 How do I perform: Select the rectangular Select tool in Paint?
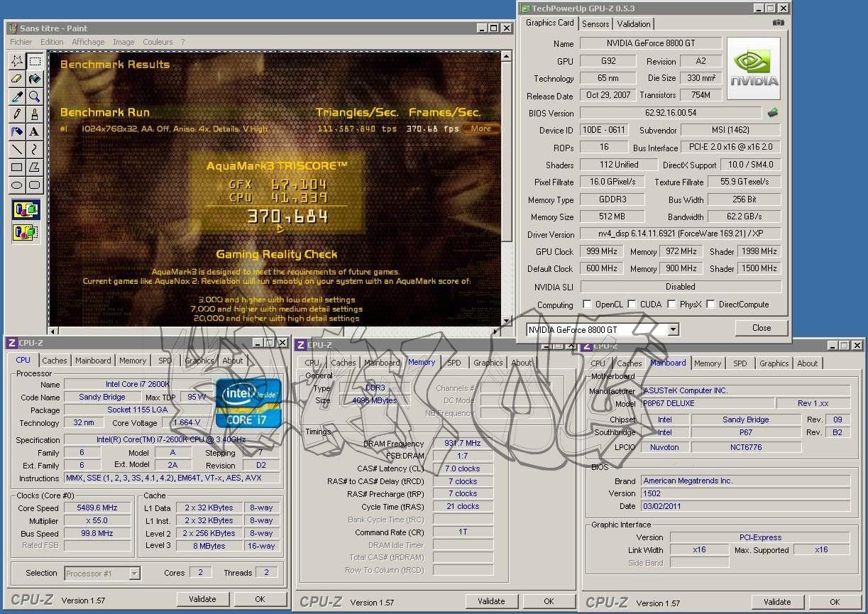pyautogui.click(x=34, y=62)
